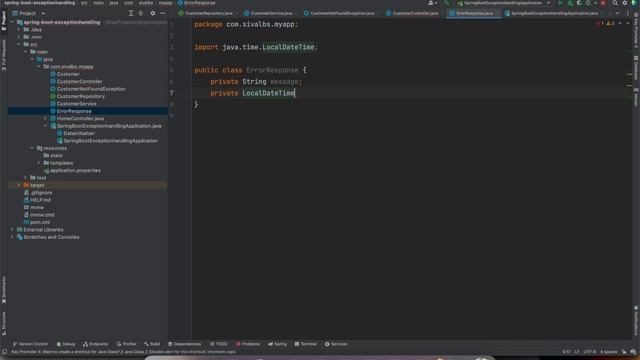Open the Terminal tool window
This screenshot has width=640, height=360.
[x=306, y=344]
